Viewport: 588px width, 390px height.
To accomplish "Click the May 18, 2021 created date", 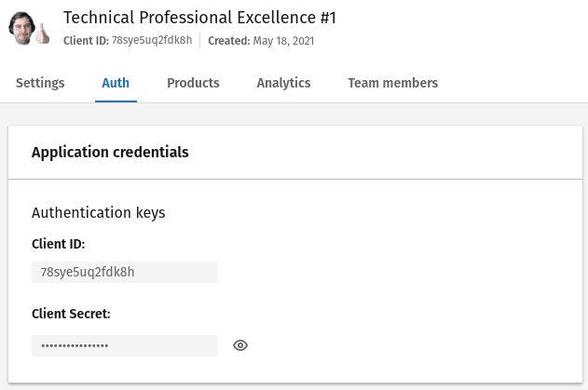I will pyautogui.click(x=283, y=41).
